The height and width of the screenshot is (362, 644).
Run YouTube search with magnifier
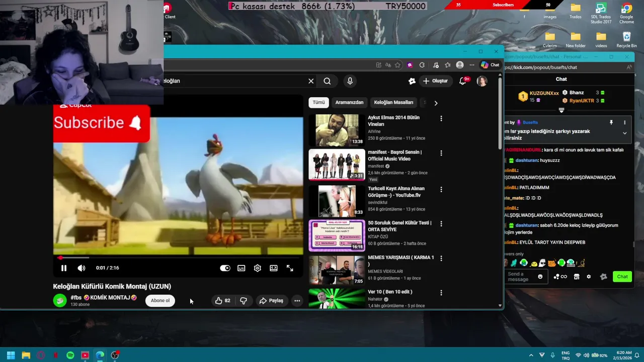point(327,81)
